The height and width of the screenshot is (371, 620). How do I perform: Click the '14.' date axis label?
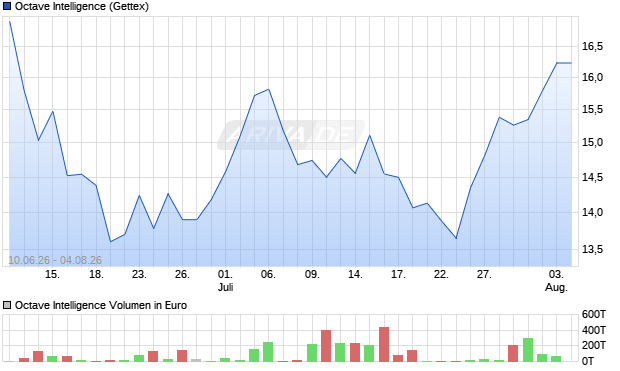click(355, 274)
